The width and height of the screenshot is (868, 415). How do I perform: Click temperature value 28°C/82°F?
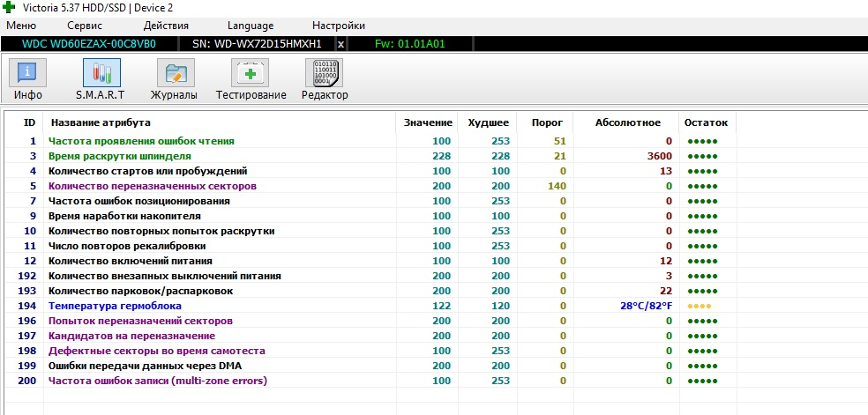646,306
